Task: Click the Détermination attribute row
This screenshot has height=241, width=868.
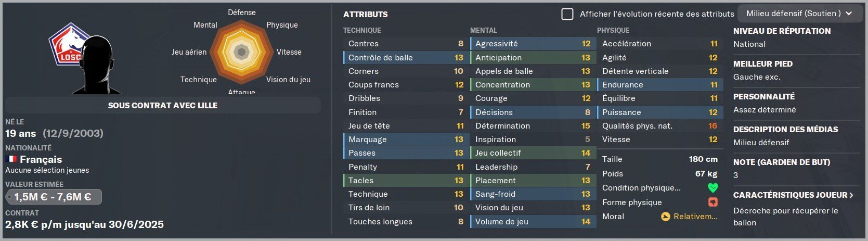Action: point(532,125)
